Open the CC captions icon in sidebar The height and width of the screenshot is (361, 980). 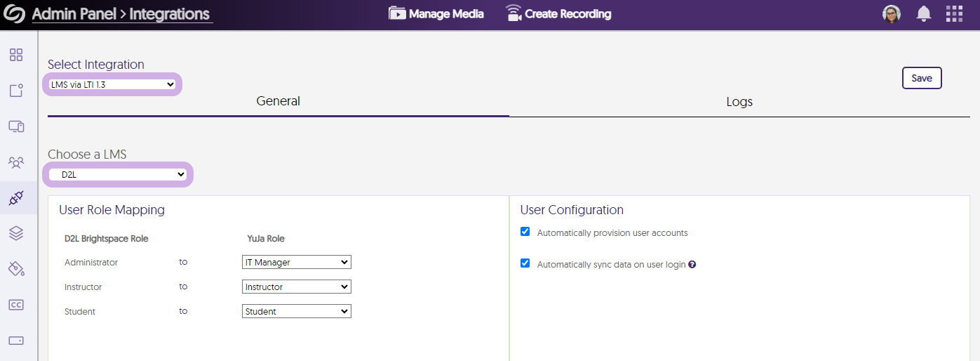[x=16, y=305]
